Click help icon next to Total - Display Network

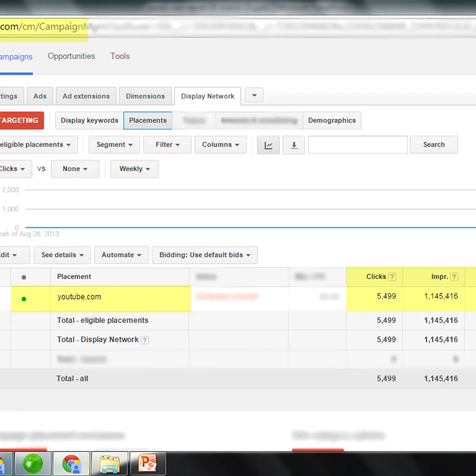(x=145, y=340)
